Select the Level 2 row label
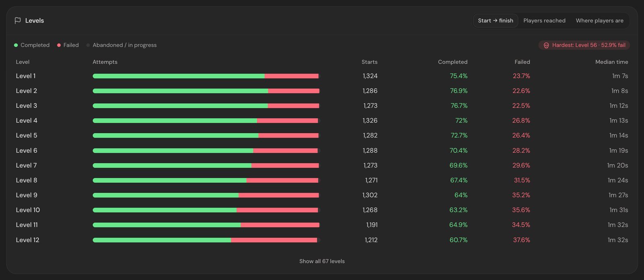This screenshot has height=280, width=644. pyautogui.click(x=26, y=91)
